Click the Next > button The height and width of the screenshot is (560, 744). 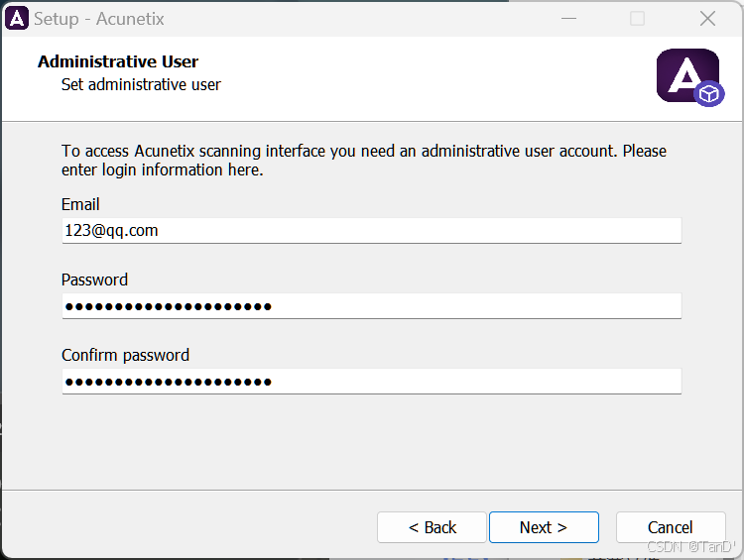coord(544,527)
